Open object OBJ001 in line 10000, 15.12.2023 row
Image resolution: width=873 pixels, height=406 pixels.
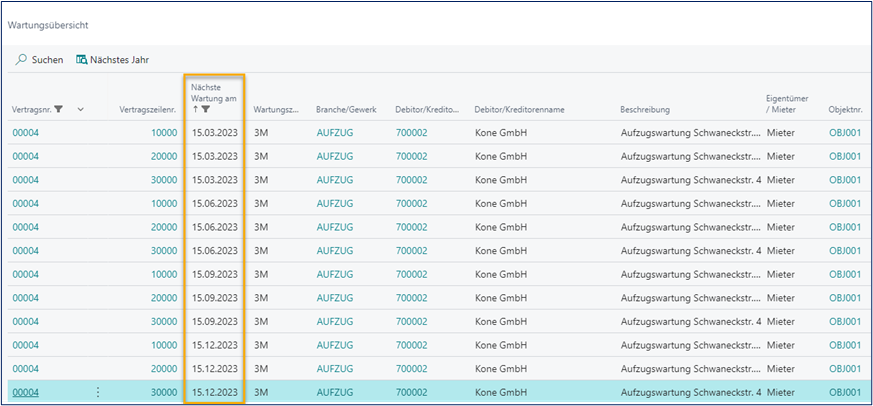845,345
